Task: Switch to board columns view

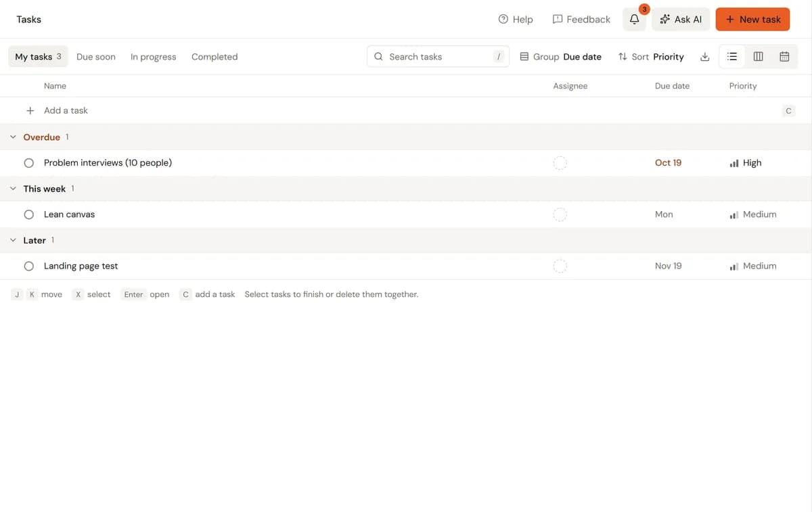Action: point(758,57)
